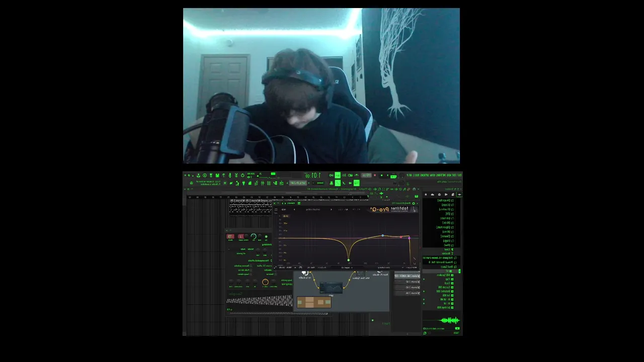Click the purple high-cut EQ band node
The height and width of the screenshot is (362, 644).
pyautogui.click(x=409, y=238)
